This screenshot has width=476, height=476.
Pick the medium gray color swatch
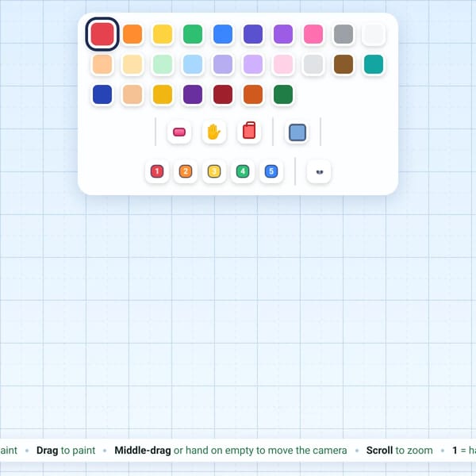click(344, 34)
